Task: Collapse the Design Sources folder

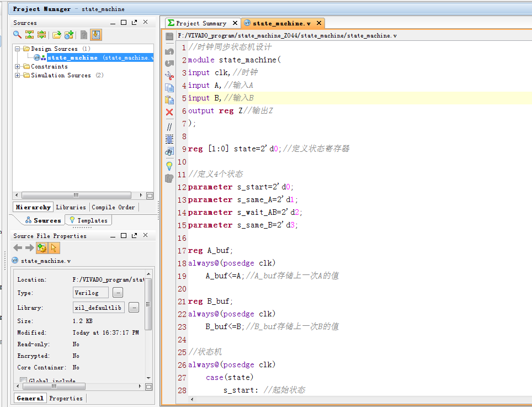Action: pos(18,49)
